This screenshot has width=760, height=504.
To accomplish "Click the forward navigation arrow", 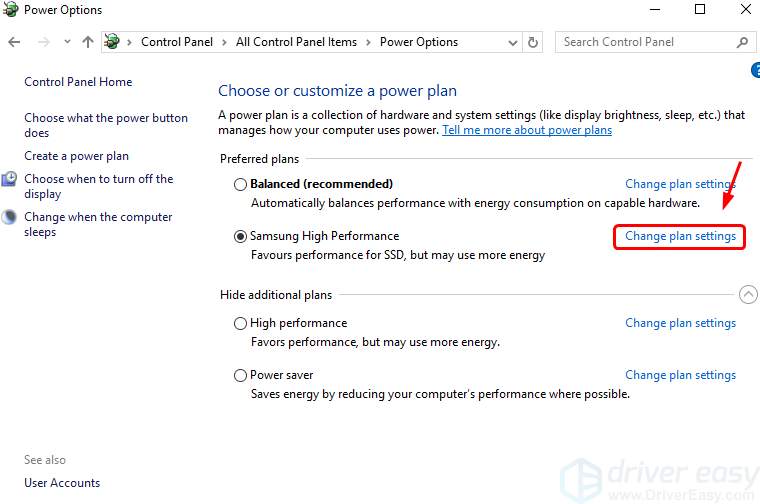I will click(44, 42).
